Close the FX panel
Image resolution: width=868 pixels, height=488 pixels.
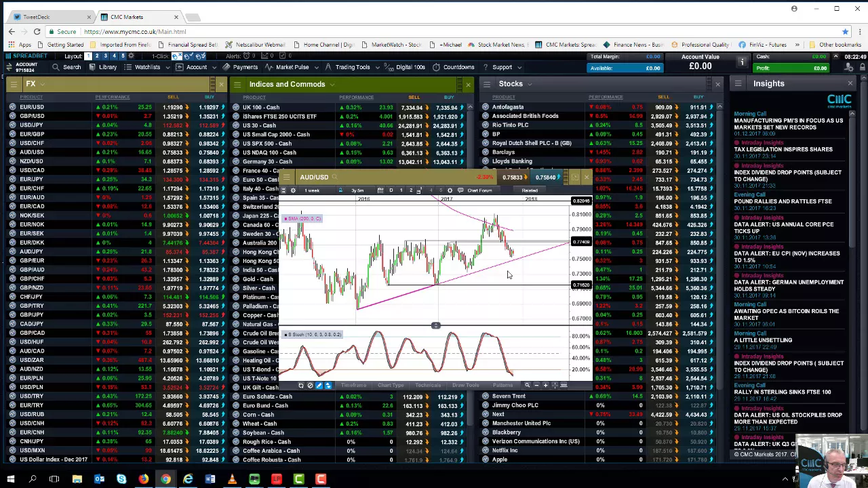tap(221, 84)
